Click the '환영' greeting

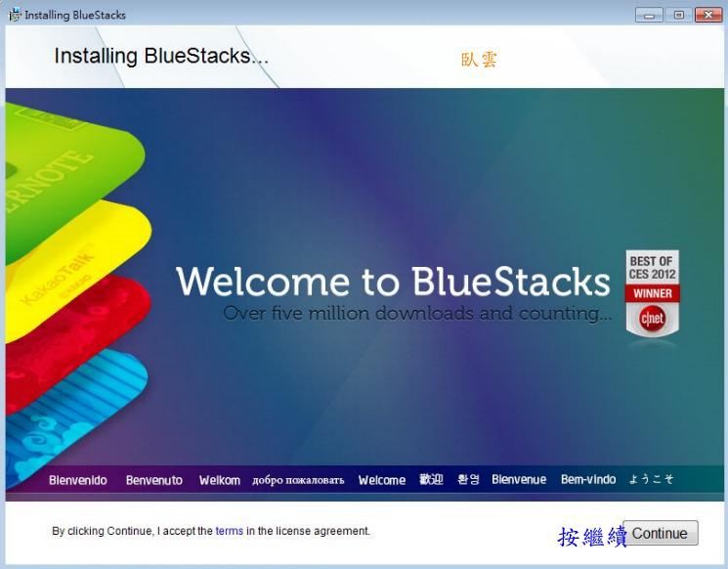(468, 479)
